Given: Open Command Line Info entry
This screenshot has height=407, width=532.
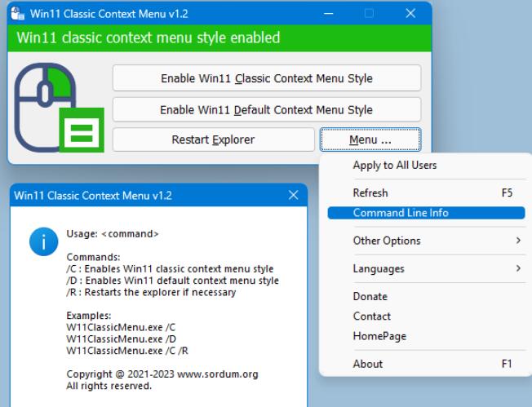Looking at the screenshot, I should (x=426, y=213).
